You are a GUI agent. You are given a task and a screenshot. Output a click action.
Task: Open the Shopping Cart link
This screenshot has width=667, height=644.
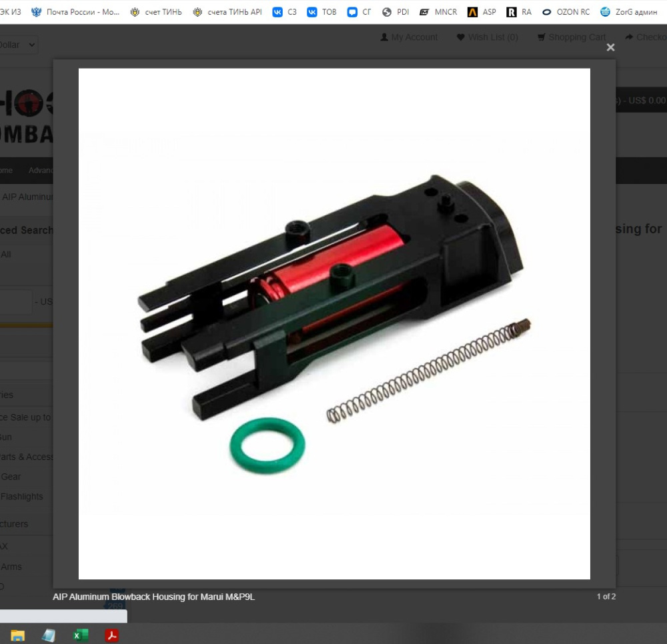tap(572, 37)
